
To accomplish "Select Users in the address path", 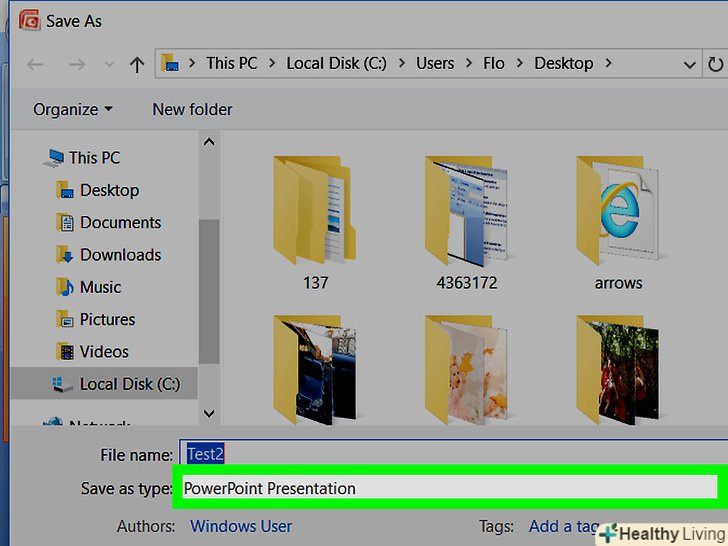I will [435, 63].
